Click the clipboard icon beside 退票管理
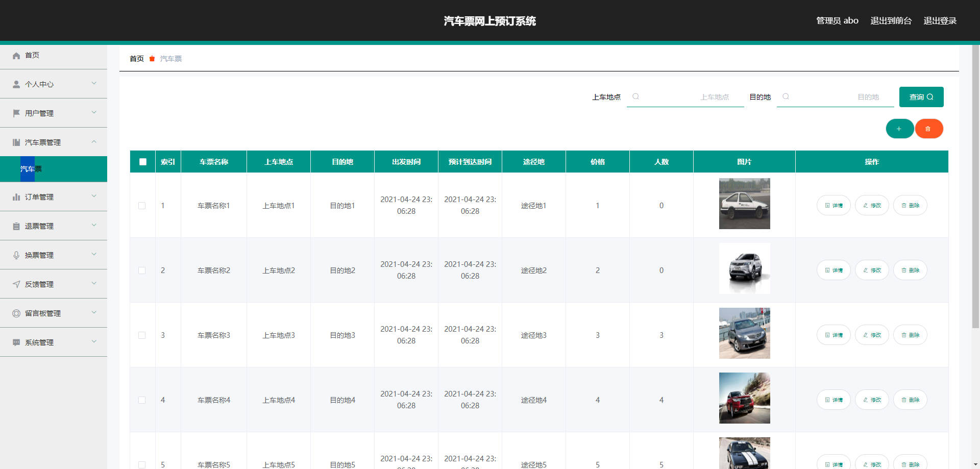980x469 pixels. tap(16, 226)
